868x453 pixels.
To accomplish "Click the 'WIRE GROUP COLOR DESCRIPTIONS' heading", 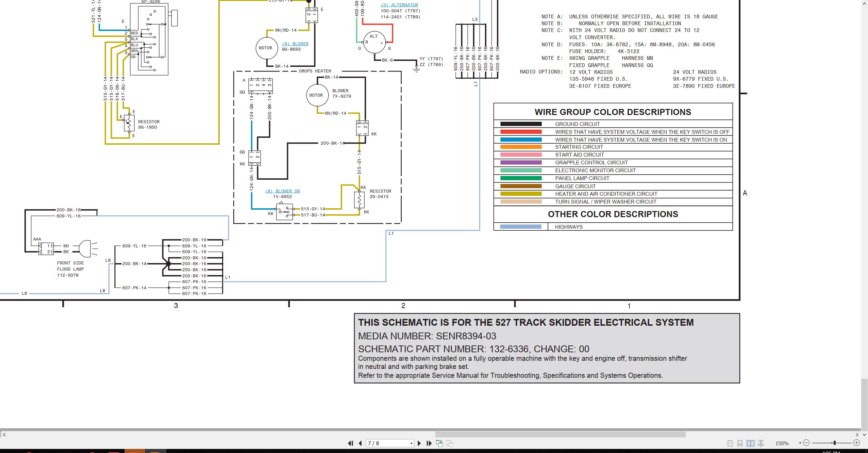I will pos(613,112).
